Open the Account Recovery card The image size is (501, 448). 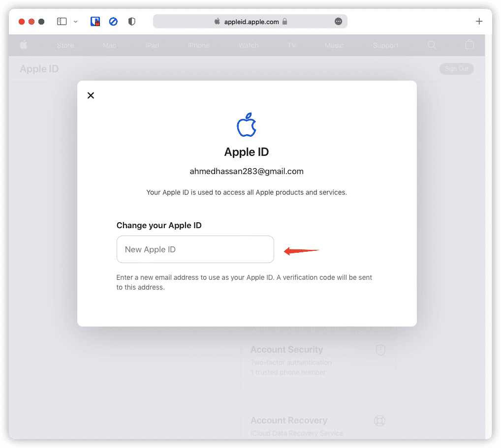(318, 423)
